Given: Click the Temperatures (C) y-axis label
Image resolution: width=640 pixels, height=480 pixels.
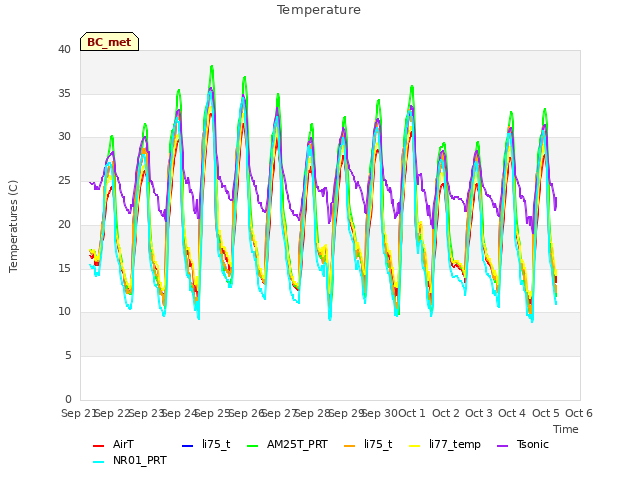Looking at the screenshot, I should 13,226.
